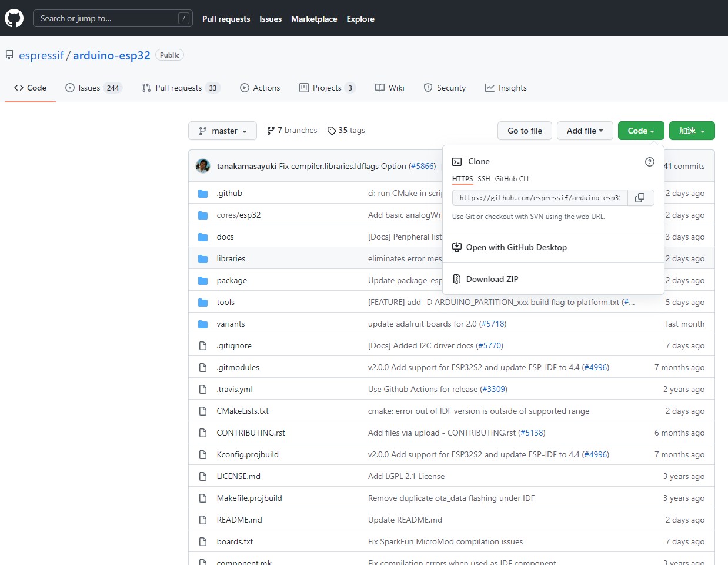Open the #5770 link in .gitignore row
This screenshot has height=565, width=728.
click(x=490, y=346)
